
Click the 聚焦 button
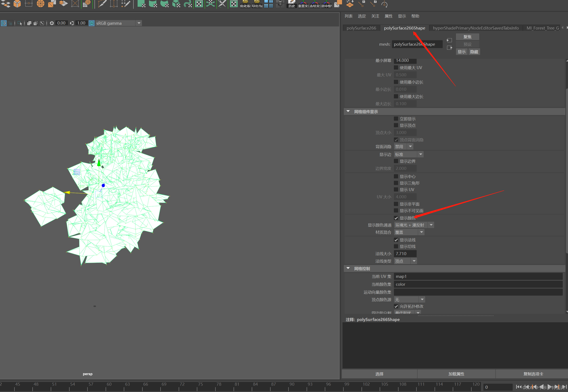click(x=467, y=37)
